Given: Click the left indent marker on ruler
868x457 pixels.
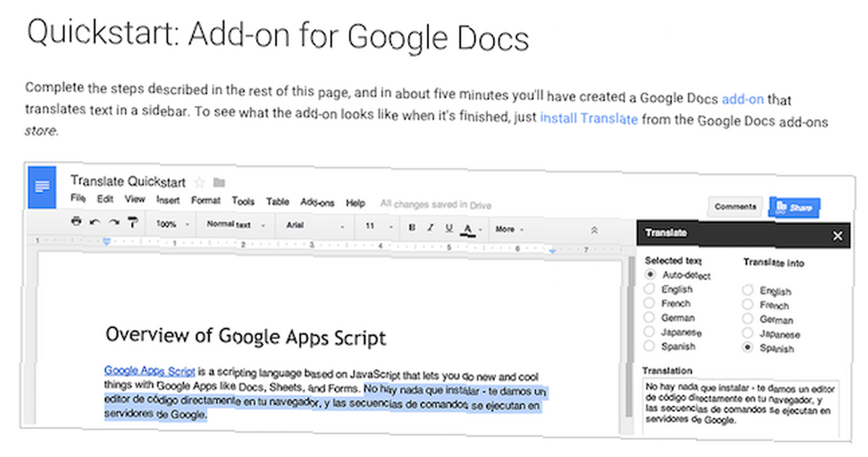Looking at the screenshot, I should click(x=107, y=242).
